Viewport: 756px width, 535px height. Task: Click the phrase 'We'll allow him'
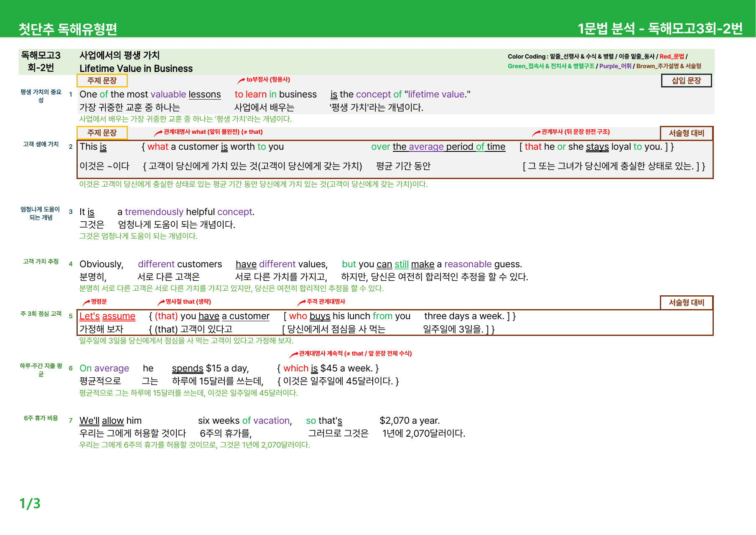tap(111, 421)
